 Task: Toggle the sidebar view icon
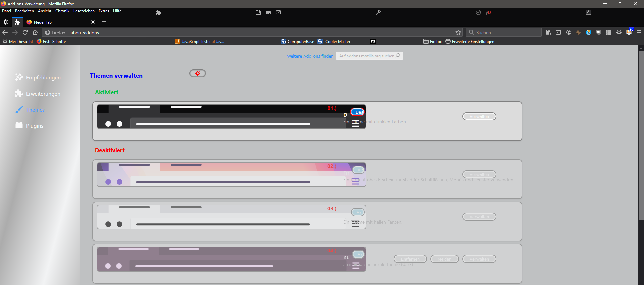coord(558,32)
